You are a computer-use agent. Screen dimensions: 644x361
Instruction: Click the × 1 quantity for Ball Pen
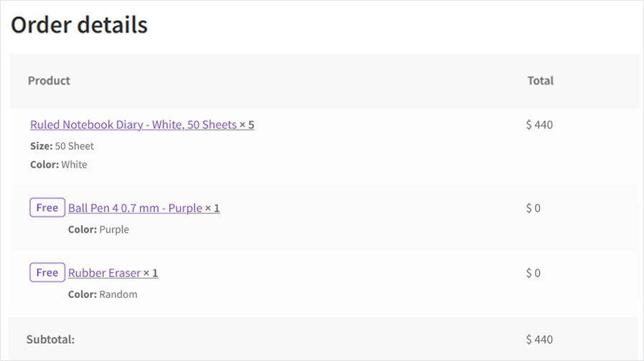[x=212, y=208]
